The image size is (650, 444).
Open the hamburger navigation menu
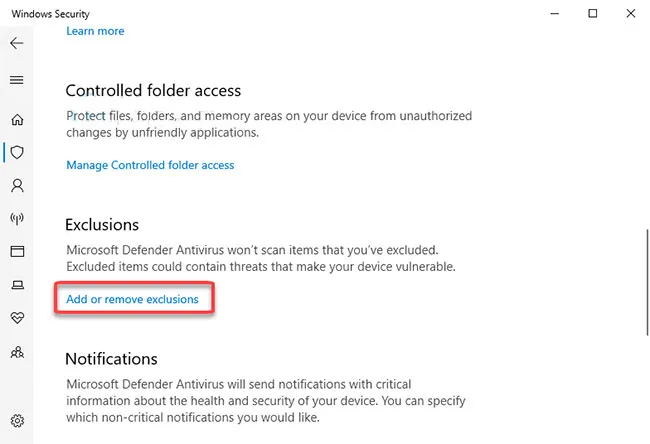(x=16, y=80)
